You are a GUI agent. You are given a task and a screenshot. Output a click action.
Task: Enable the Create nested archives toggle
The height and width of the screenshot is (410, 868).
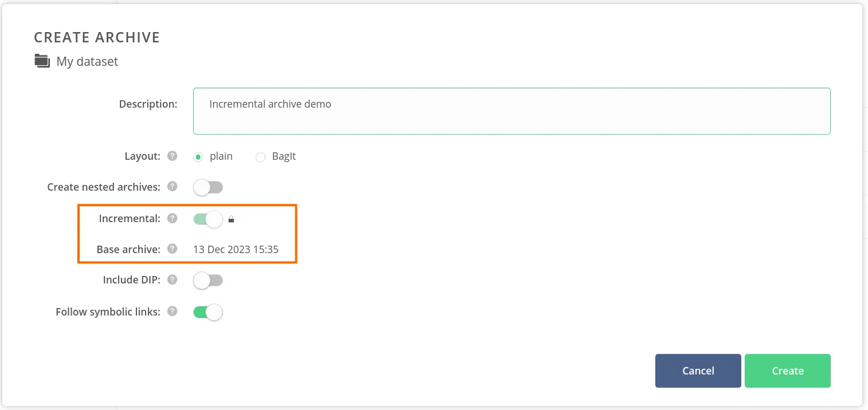click(208, 187)
